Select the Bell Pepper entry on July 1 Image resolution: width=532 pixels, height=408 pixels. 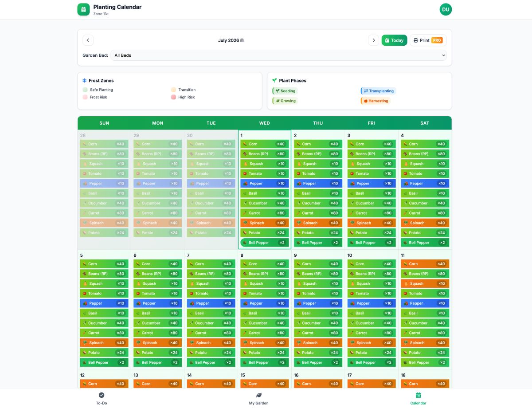click(265, 243)
